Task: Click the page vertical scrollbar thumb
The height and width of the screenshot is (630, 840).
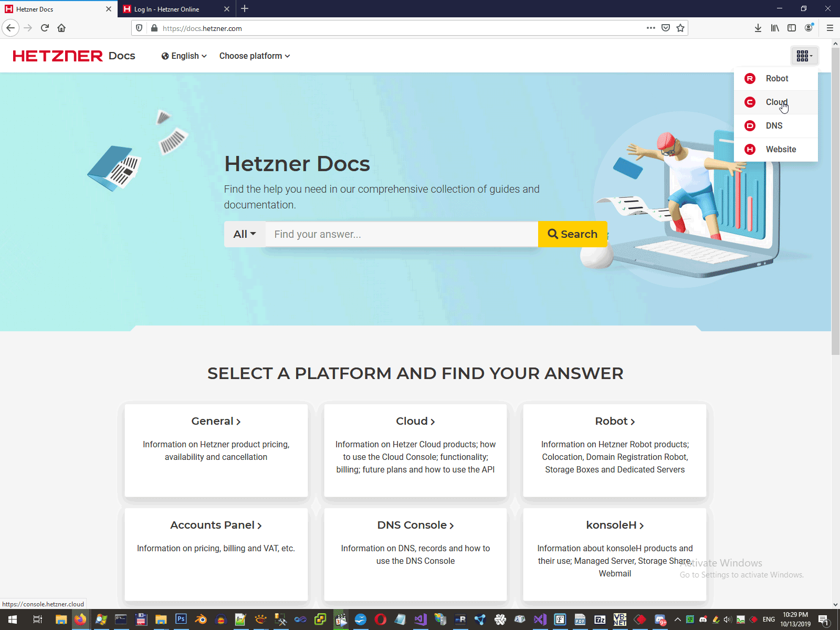Action: pyautogui.click(x=836, y=202)
